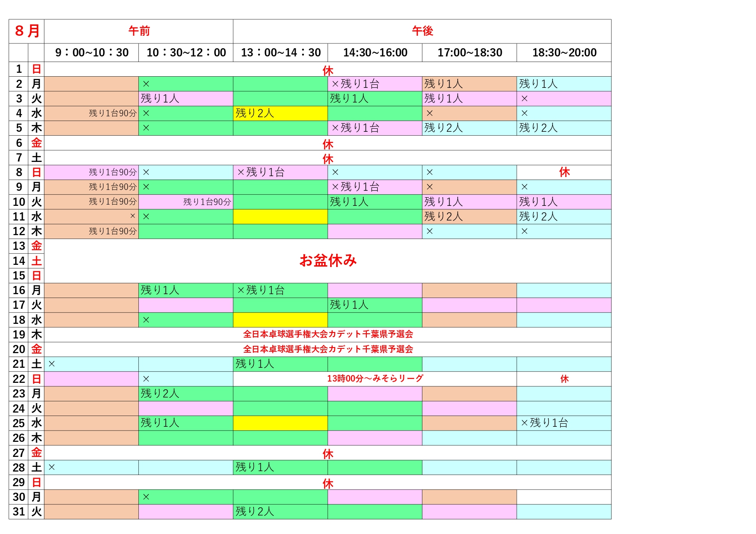The height and width of the screenshot is (534, 756).
Task: Click 残り1台90分 on the 9th at 9:00~10:30
Action: [x=112, y=187]
